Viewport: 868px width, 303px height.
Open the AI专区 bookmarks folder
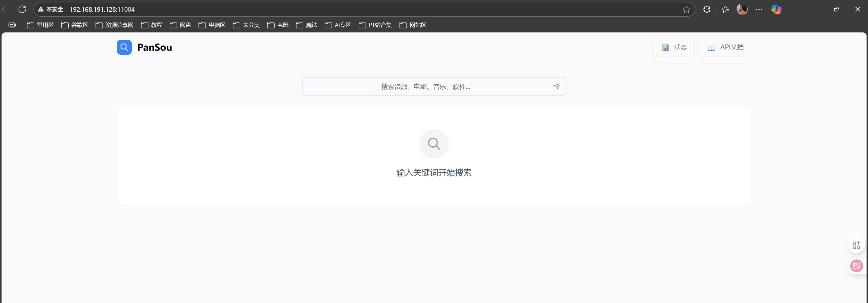pyautogui.click(x=338, y=25)
